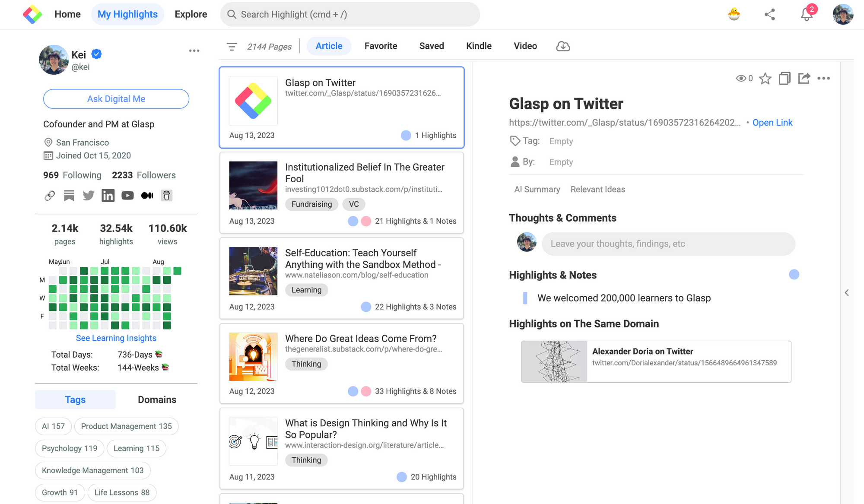Click the search Highlight field
864x504 pixels.
(x=350, y=14)
